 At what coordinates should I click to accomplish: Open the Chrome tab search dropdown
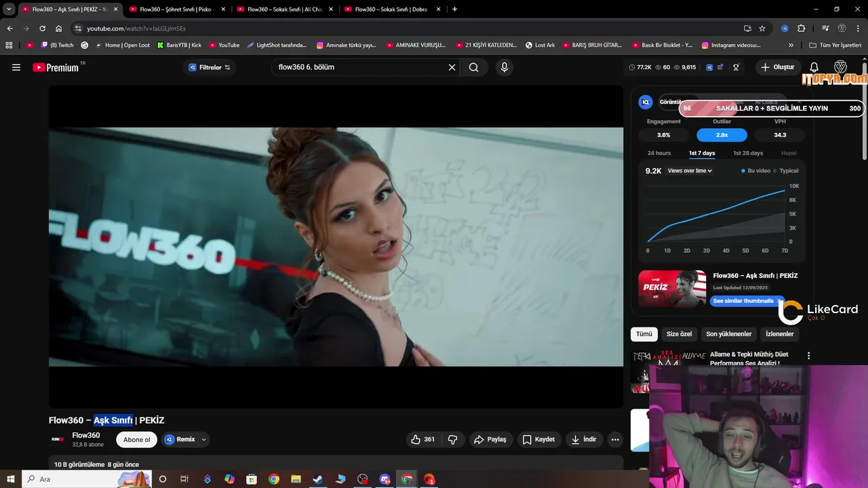[9, 9]
